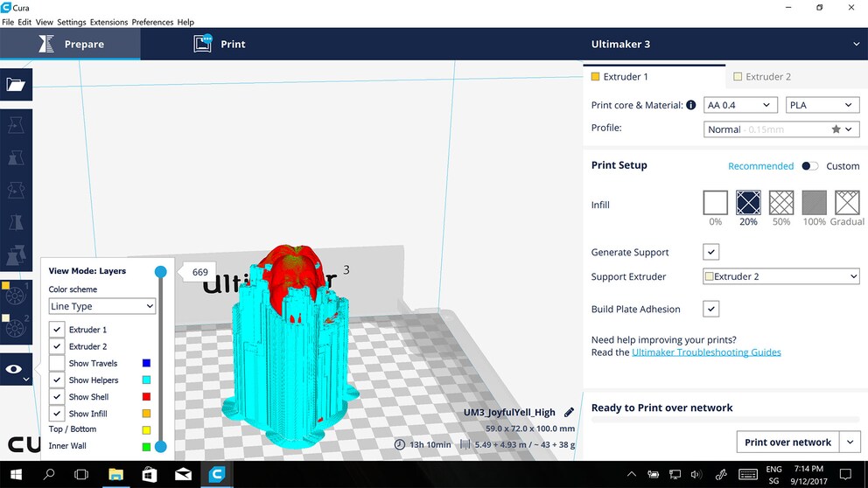Click the pencil icon to rename job
The height and width of the screenshot is (488, 868).
569,412
